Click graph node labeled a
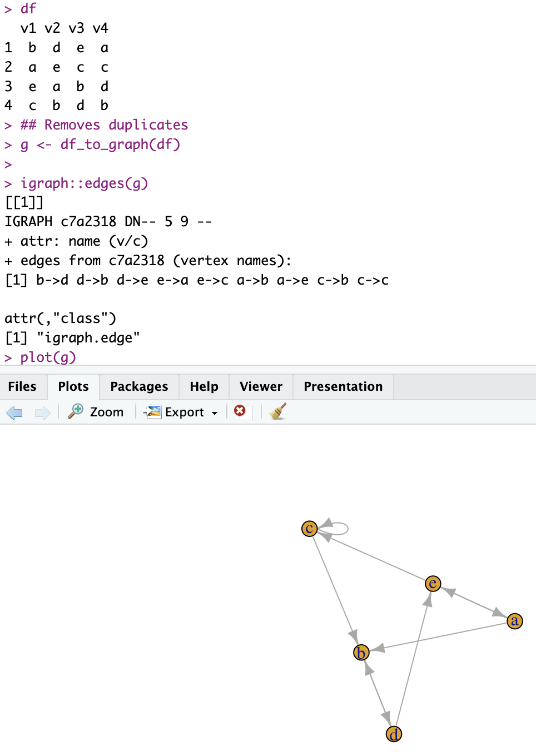Screen dimensions: 536x756 click(515, 620)
